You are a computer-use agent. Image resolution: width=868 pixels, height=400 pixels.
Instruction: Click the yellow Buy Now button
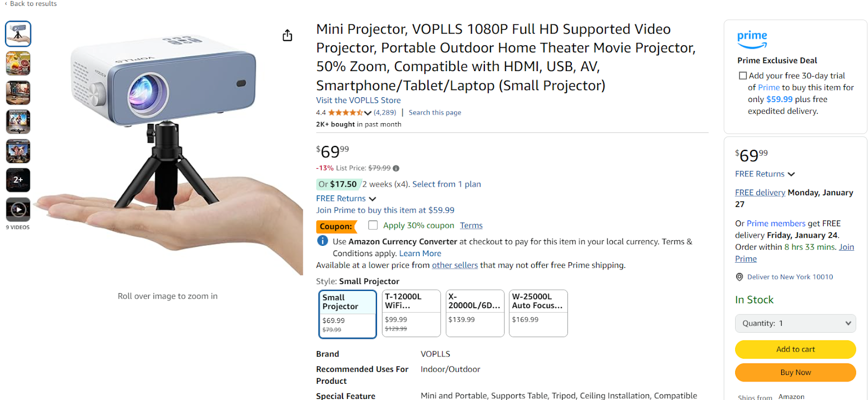(795, 372)
